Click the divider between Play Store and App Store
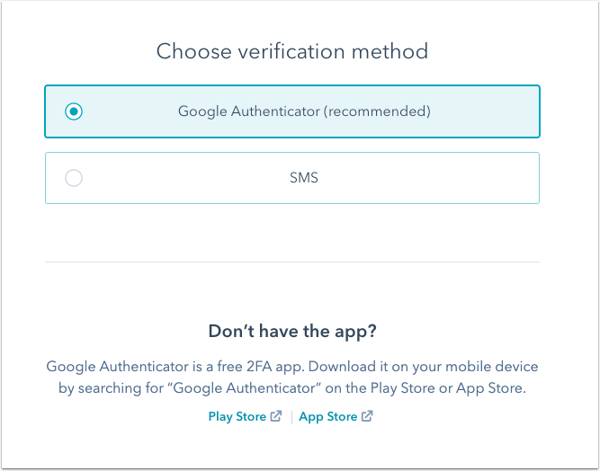The height and width of the screenshot is (471, 600). point(292,417)
